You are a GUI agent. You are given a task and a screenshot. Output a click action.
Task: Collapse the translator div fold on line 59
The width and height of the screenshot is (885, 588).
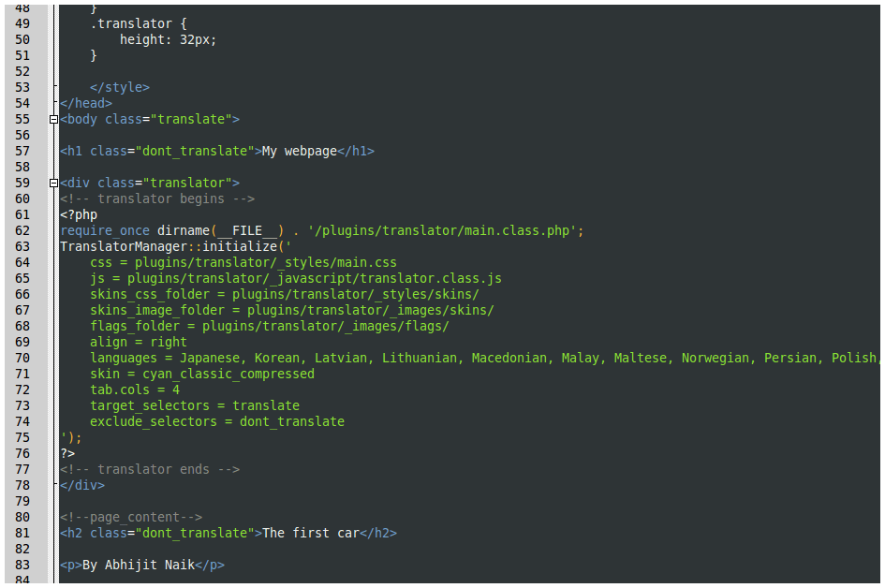point(53,183)
